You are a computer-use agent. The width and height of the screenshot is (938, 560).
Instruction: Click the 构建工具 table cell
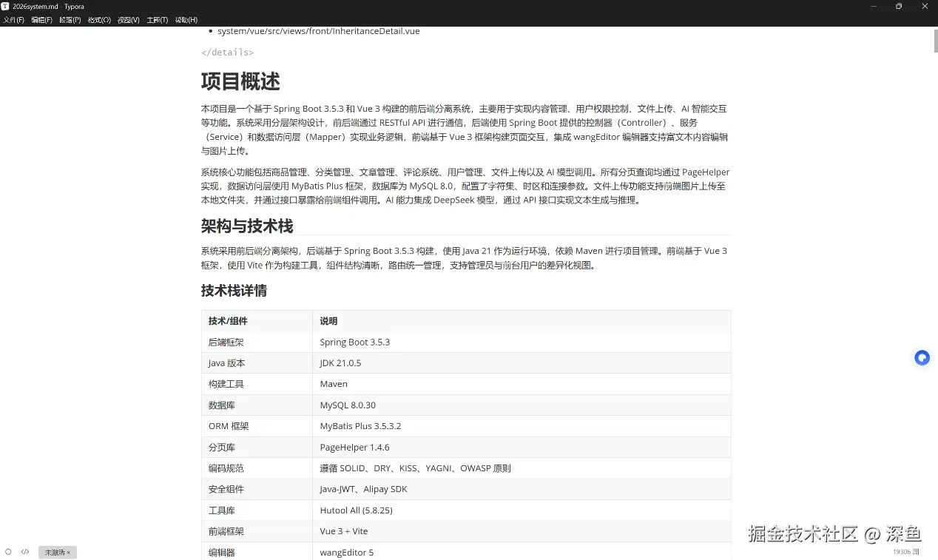click(x=257, y=384)
